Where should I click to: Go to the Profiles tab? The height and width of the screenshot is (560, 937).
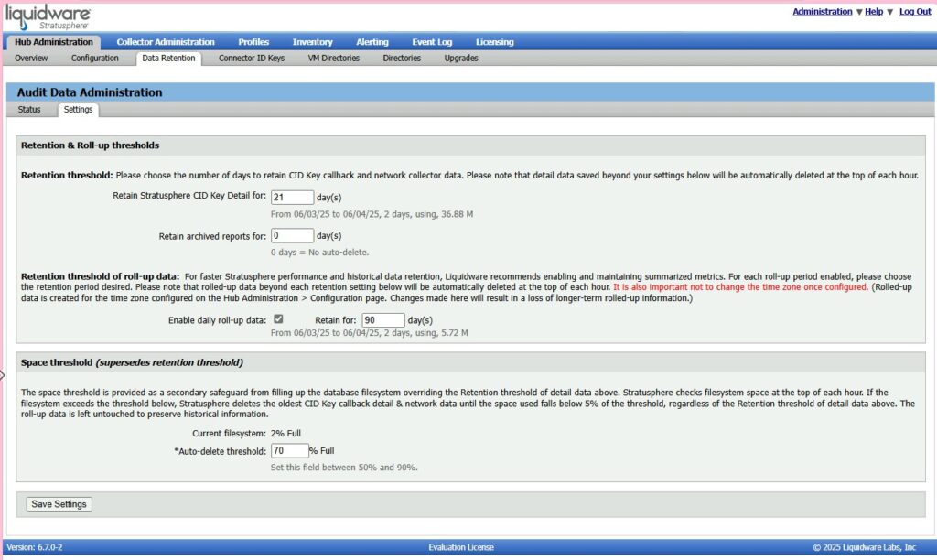coord(253,42)
